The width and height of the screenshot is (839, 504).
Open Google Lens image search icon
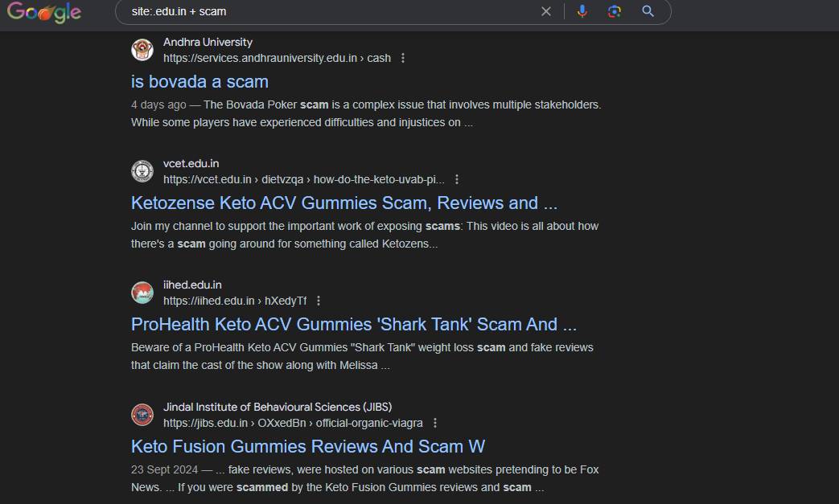click(x=615, y=11)
